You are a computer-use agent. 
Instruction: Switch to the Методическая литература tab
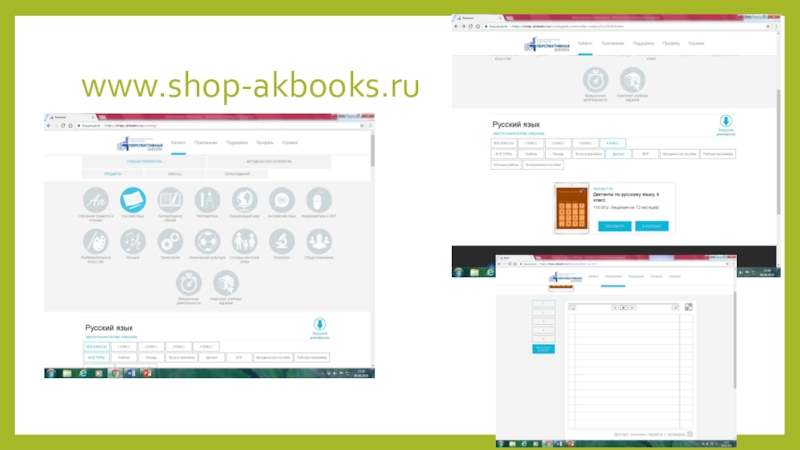pos(269,162)
